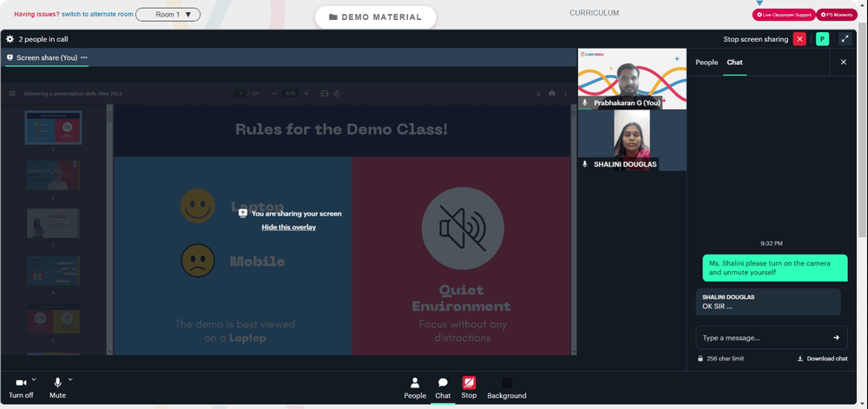Select the Chat tab in side panel

734,63
